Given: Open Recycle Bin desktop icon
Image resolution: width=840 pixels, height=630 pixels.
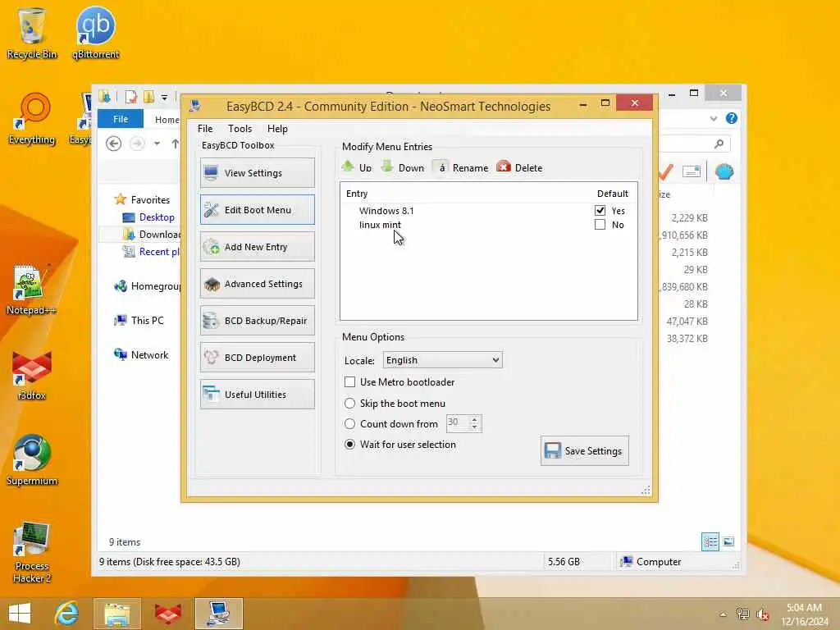Looking at the screenshot, I should pos(32,33).
